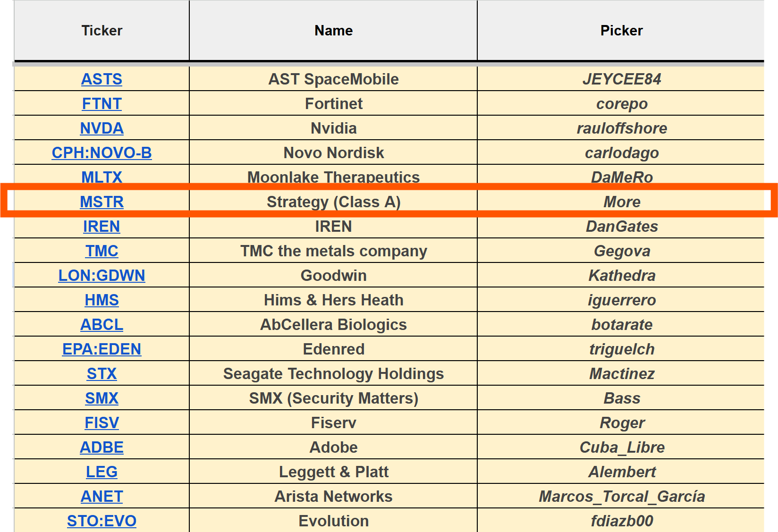Open the TMC ticker link
The height and width of the screenshot is (532, 778).
(x=101, y=251)
